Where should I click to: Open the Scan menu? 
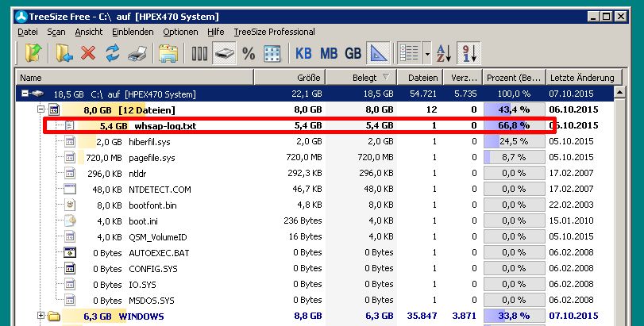[56, 32]
